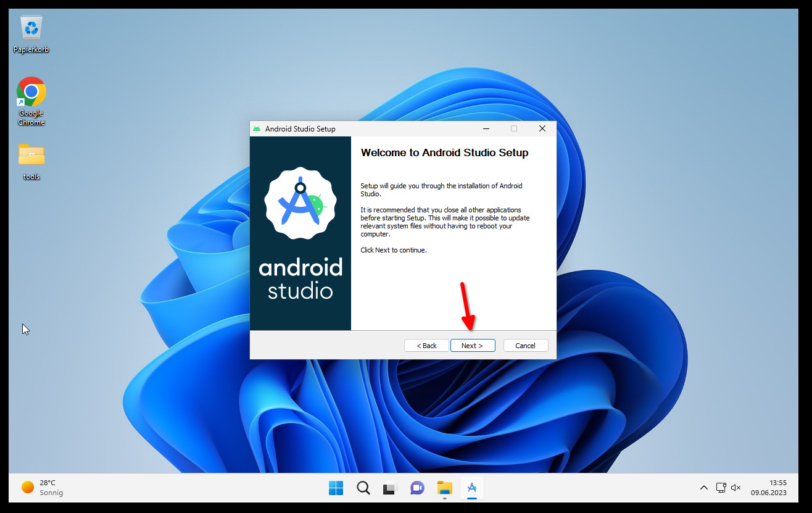This screenshot has width=812, height=513.
Task: Expand hidden system tray icons chevron
Action: pyautogui.click(x=703, y=488)
